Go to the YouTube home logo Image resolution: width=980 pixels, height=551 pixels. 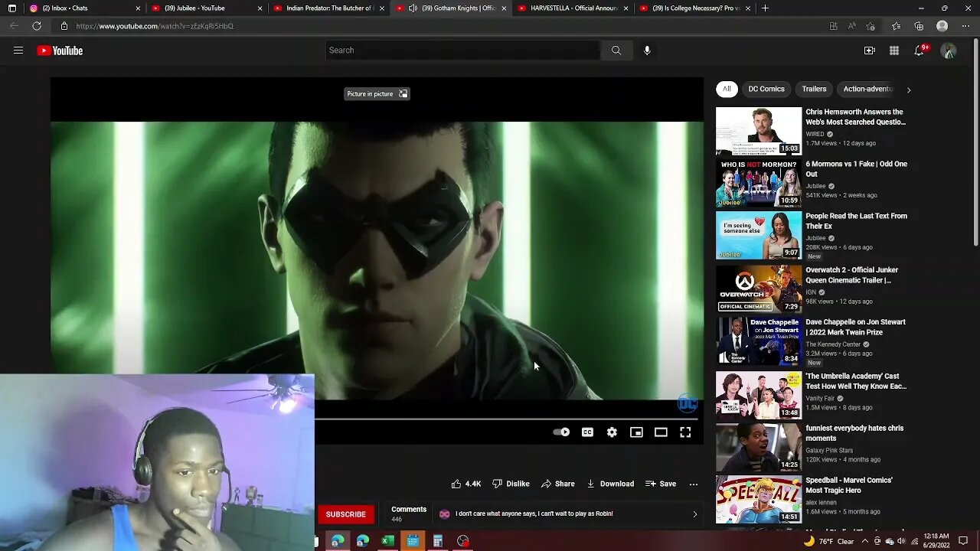[60, 51]
